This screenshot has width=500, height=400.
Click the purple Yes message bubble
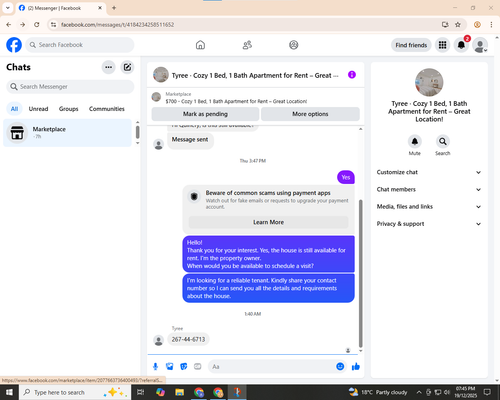coord(346,177)
